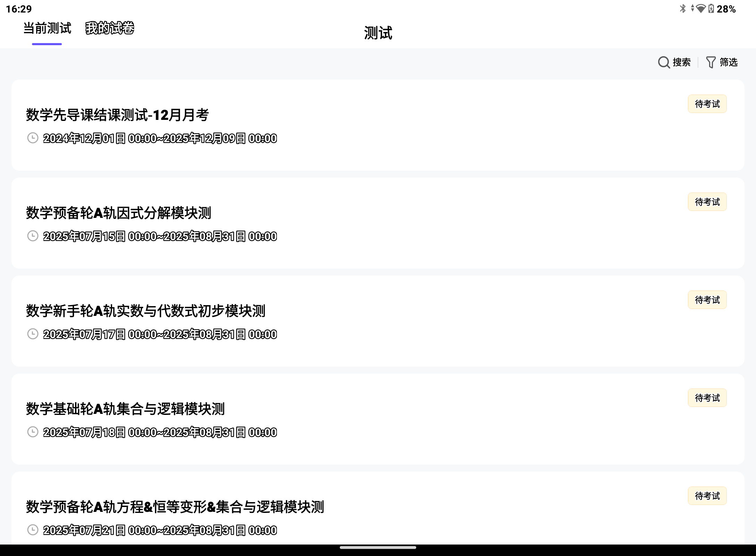756x556 pixels.
Task: Select date range starting 2025年07月15日
Action: [x=160, y=236]
